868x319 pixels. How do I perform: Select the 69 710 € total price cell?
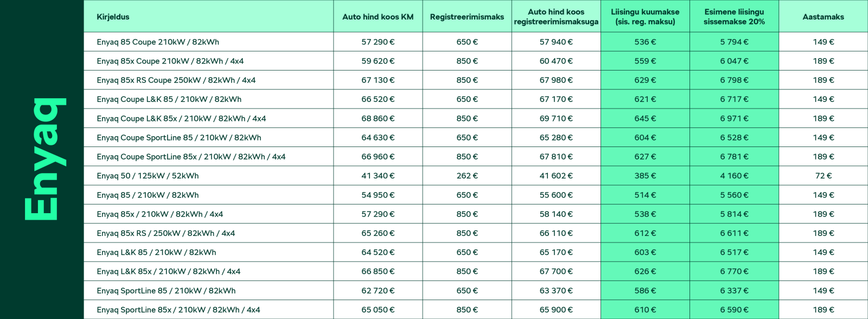556,118
